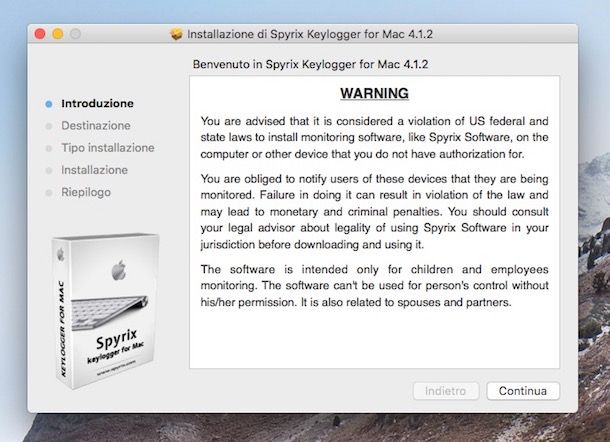Select the Destinazione step in sidebar

(x=96, y=126)
